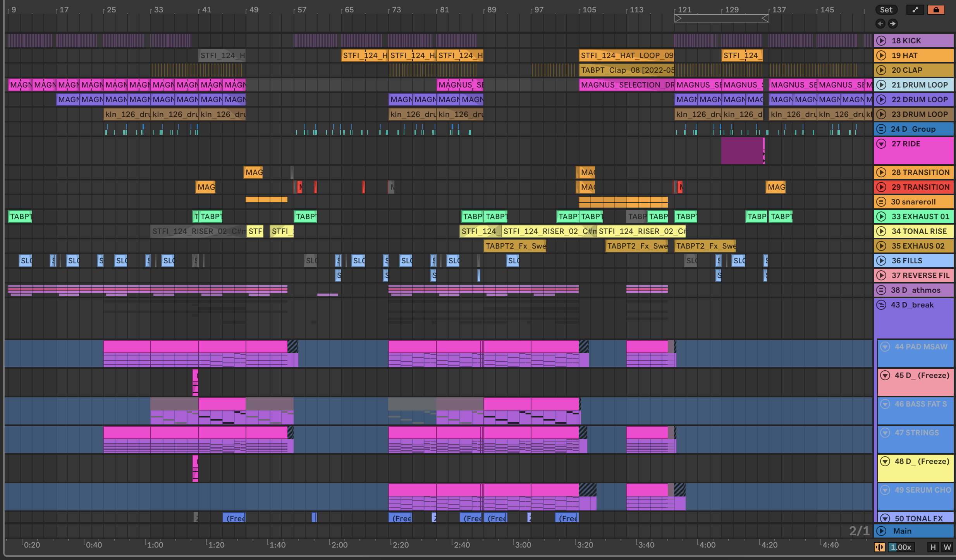The height and width of the screenshot is (560, 956).
Task: Click the red 29 TRANSITION play icon
Action: click(x=881, y=187)
